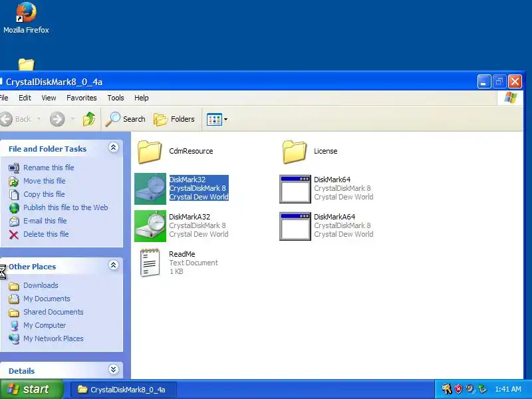Click the Views toolbar icon
This screenshot has width=532, height=399.
coord(214,120)
